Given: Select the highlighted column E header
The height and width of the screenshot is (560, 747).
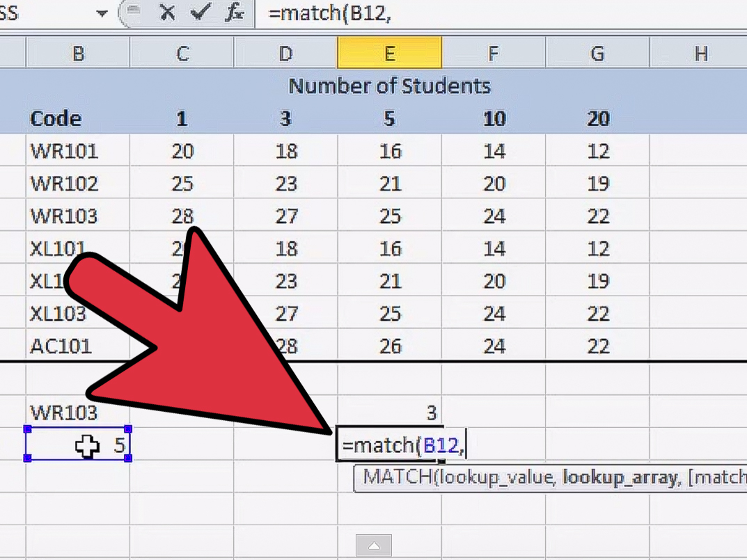Looking at the screenshot, I should (390, 54).
